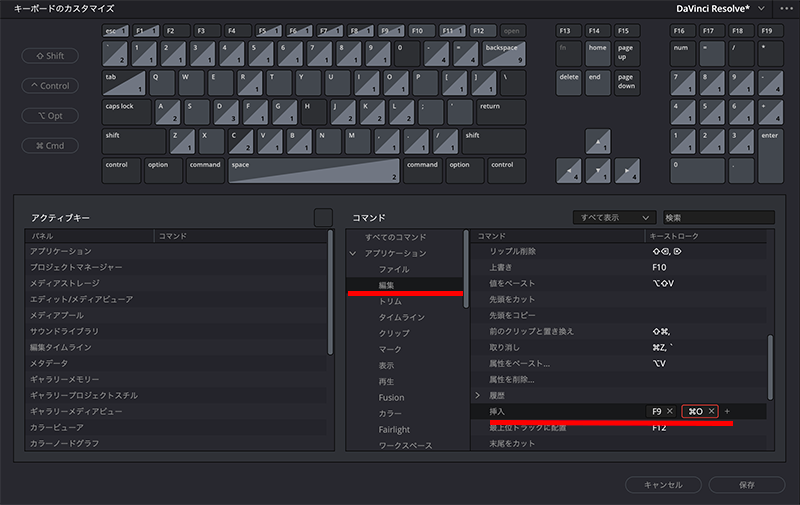
Task: Click the command list scrollbar
Action: pos(770,367)
